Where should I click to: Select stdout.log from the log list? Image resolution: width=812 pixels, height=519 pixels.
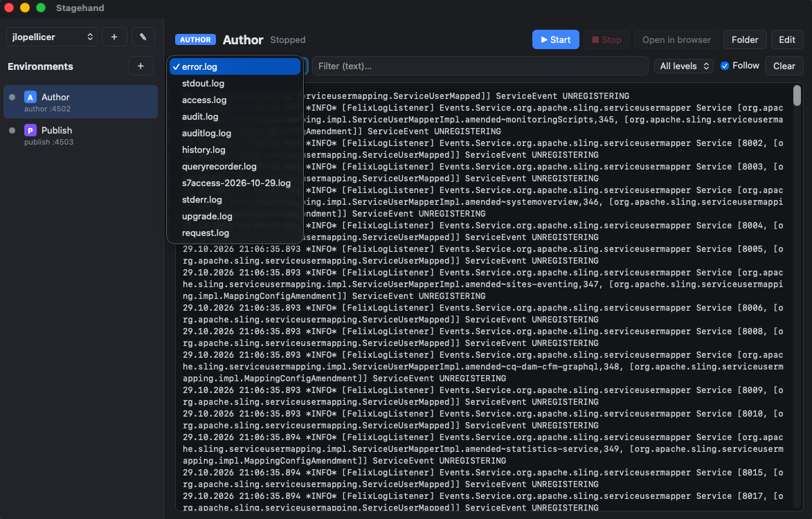point(235,83)
